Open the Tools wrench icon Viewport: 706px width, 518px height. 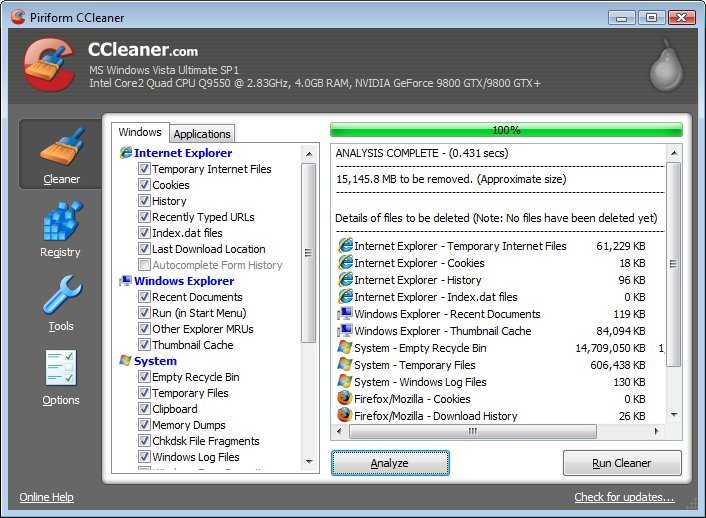[60, 296]
